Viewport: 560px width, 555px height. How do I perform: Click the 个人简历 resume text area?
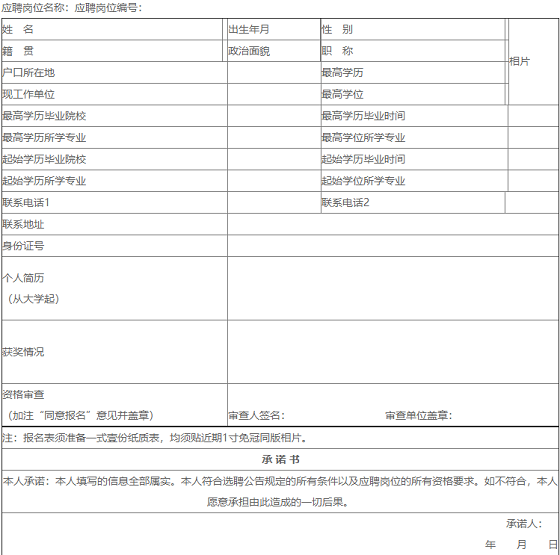pos(393,288)
